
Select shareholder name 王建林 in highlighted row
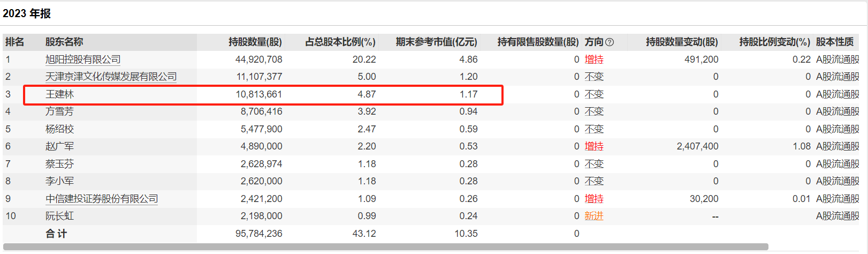pyautogui.click(x=60, y=94)
